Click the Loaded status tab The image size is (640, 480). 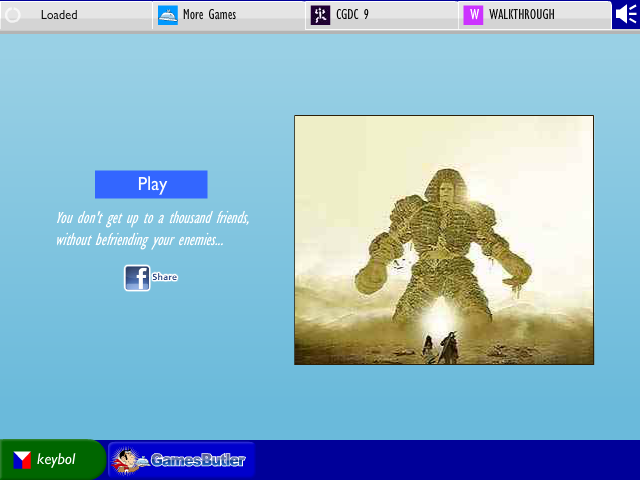76,15
